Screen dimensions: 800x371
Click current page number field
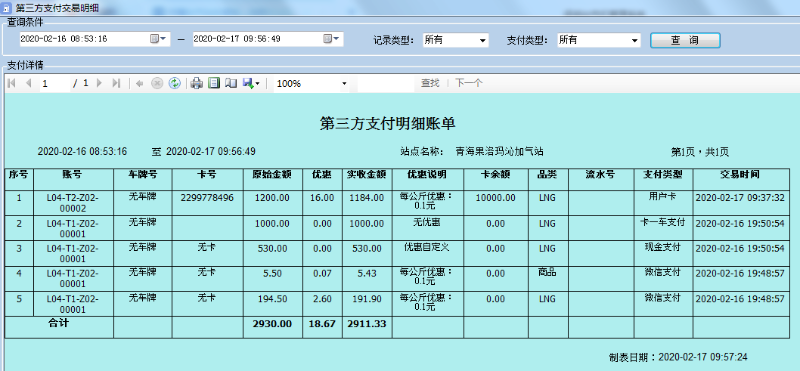point(55,83)
